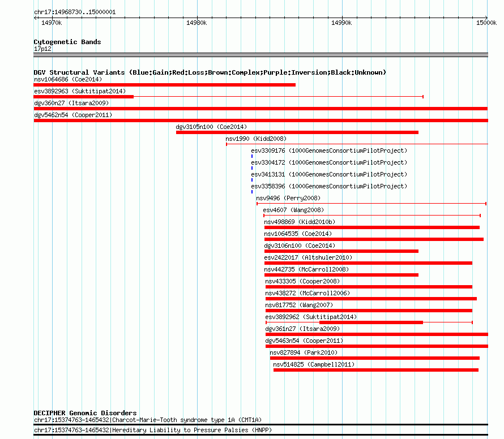This screenshot has height=439, width=504.
Task: Open the esv3413131 1000GenomesConsortiumPilotProject label
Action: tap(329, 174)
